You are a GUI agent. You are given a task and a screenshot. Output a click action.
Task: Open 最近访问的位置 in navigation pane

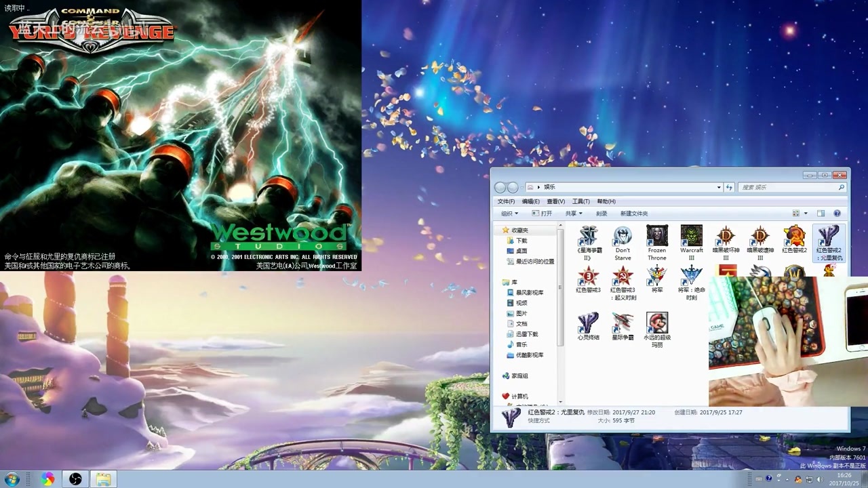coord(530,262)
